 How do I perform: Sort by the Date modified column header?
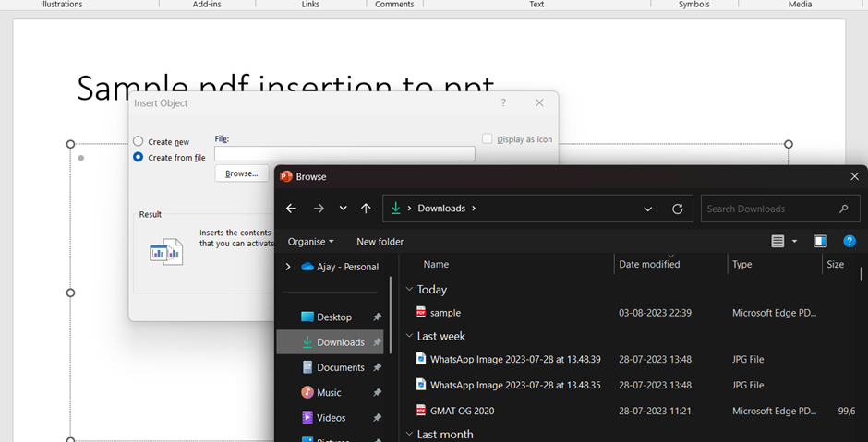(x=649, y=265)
